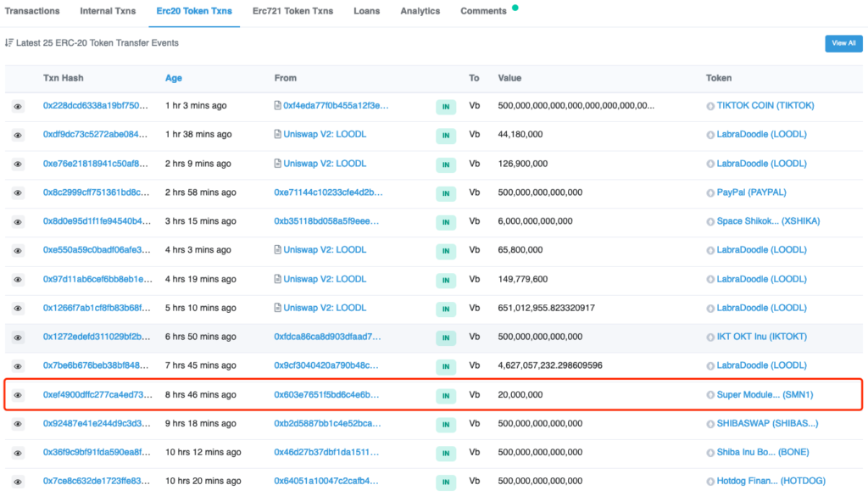This screenshot has width=868, height=496.
Task: Preview the Space Shikoku XSHIKA transaction eye icon
Action: click(x=18, y=222)
